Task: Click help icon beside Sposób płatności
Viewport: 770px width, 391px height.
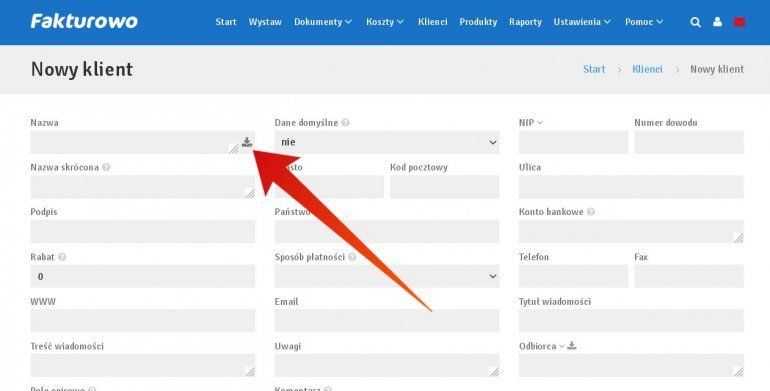Action: (352, 257)
